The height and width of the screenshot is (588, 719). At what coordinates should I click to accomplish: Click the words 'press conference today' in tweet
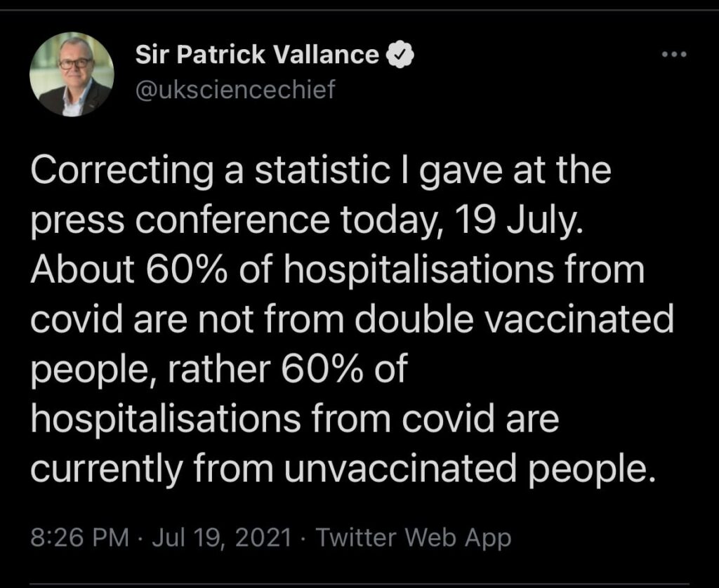(x=232, y=222)
